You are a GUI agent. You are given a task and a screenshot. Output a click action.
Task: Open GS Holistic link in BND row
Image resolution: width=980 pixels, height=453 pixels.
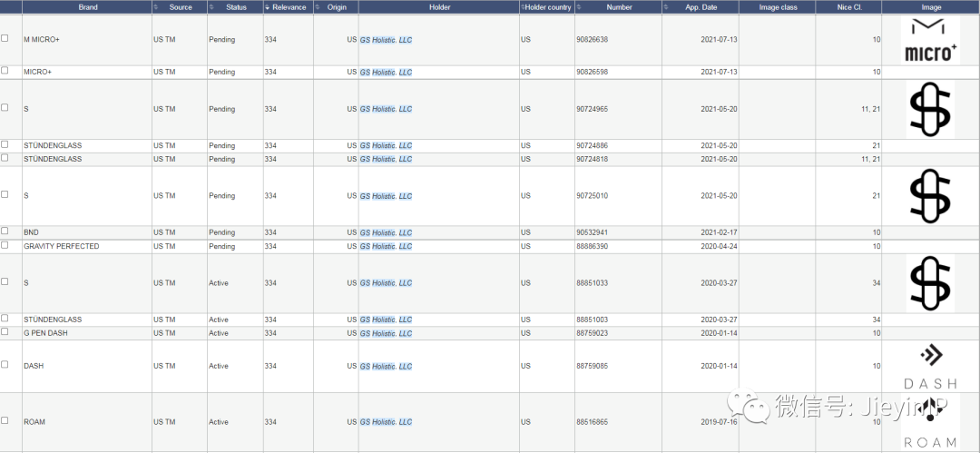[x=387, y=232]
